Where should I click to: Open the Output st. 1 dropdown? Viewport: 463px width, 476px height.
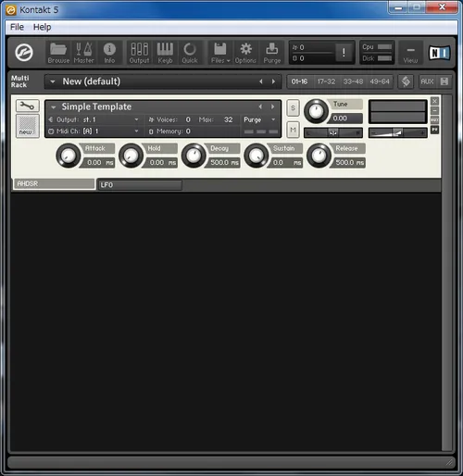pos(94,119)
